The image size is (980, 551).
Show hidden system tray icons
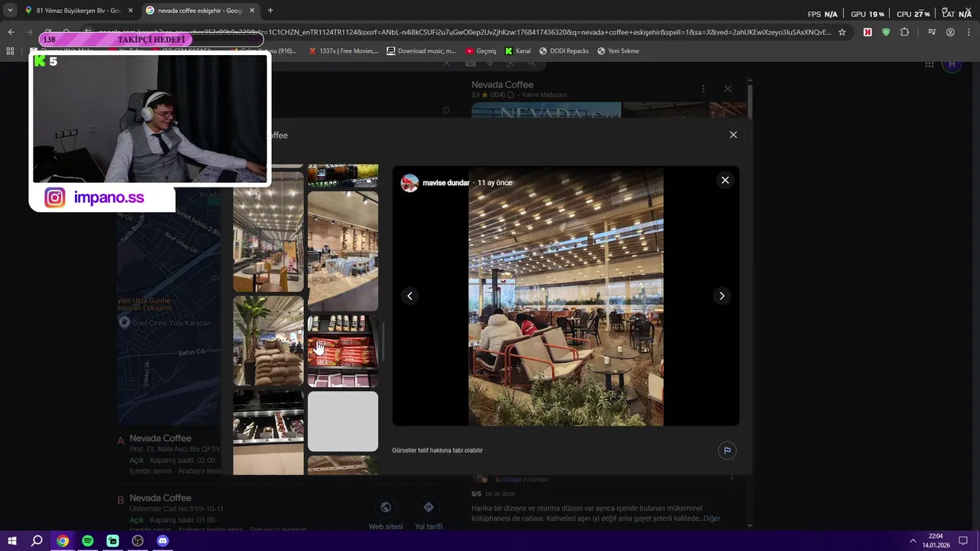(x=913, y=541)
